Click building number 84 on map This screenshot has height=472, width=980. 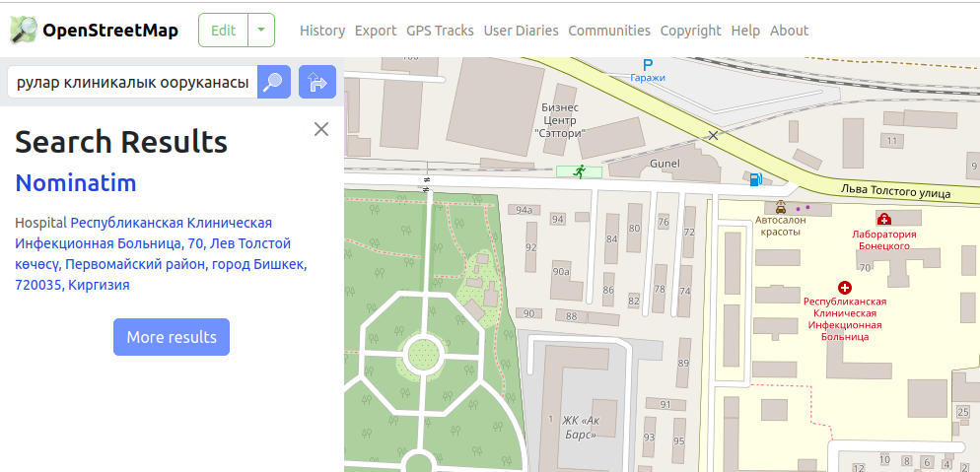tap(611, 239)
